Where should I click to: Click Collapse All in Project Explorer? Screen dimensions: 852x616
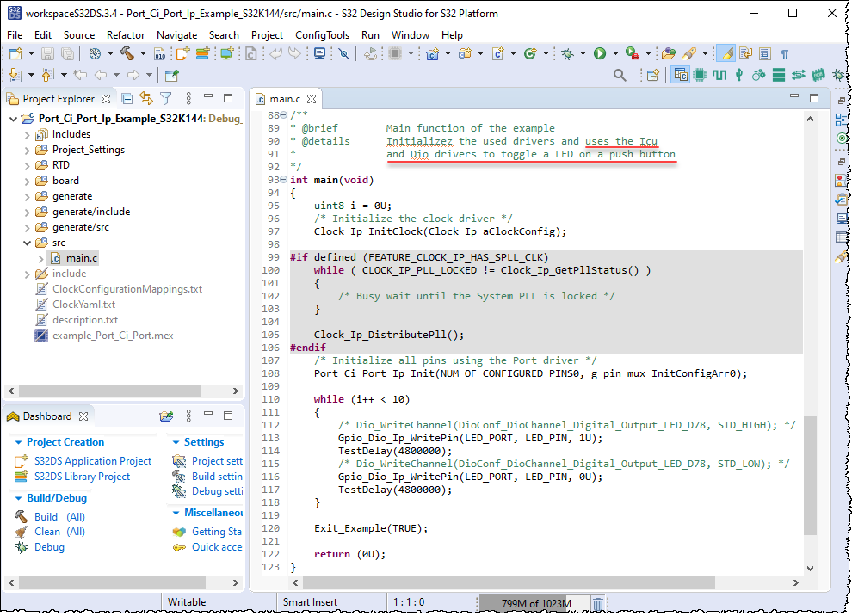127,99
